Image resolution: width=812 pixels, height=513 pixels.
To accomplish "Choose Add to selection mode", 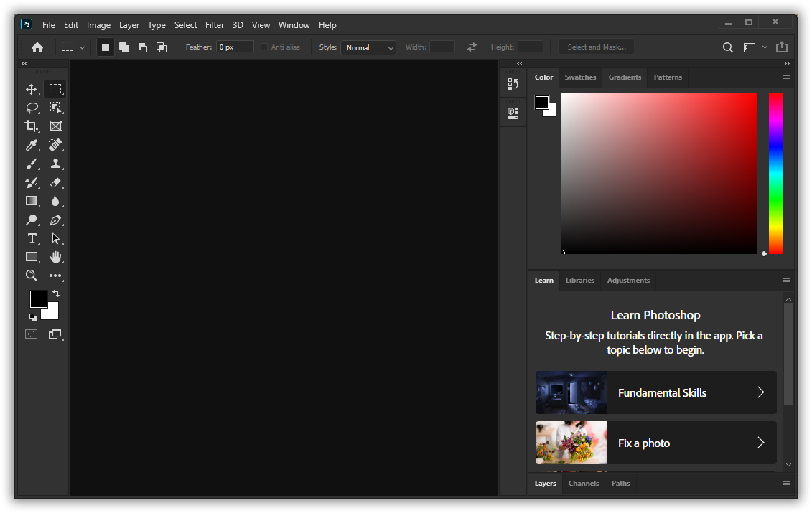I will (x=124, y=47).
